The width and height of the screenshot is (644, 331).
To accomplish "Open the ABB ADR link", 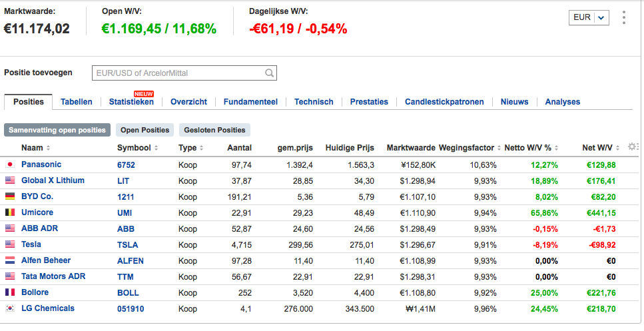I will 39,228.
